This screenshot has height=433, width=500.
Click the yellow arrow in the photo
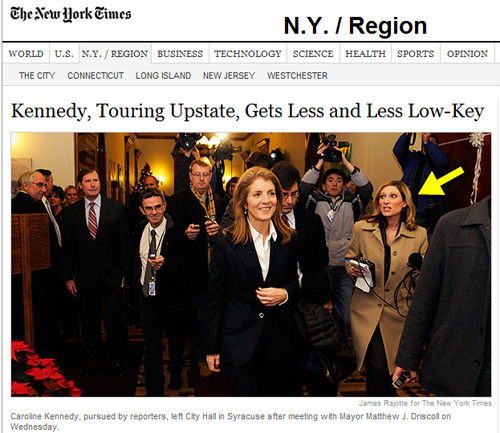click(441, 181)
